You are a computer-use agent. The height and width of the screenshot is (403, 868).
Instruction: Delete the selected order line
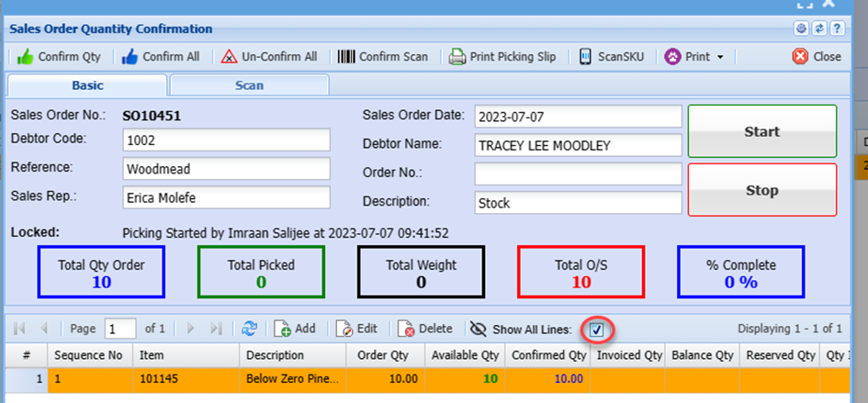click(425, 329)
